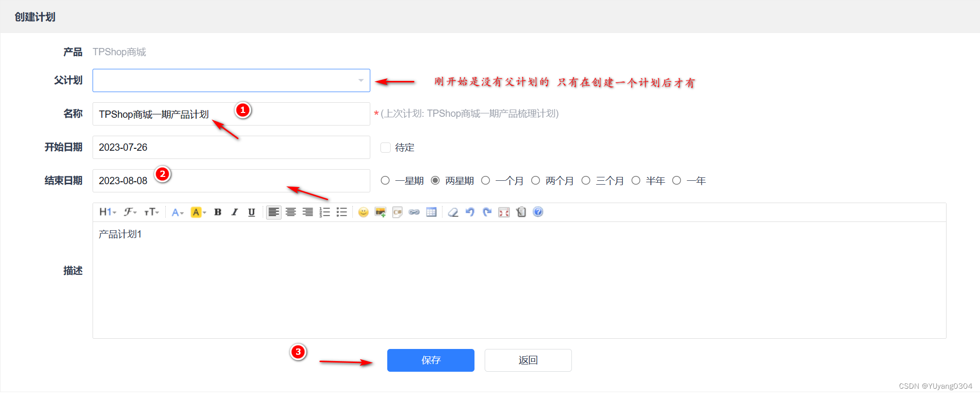Insert a hyperlink
Screen dimensions: 980x395
(x=414, y=212)
